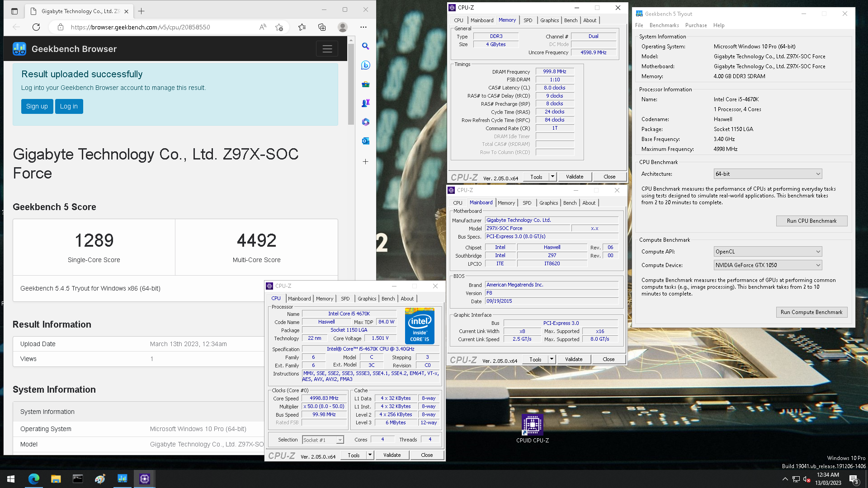Add a new sidebar app

point(365,161)
